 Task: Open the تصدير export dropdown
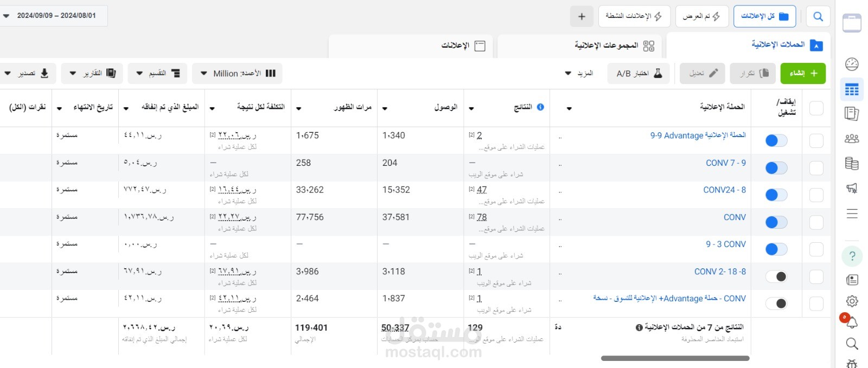click(27, 73)
